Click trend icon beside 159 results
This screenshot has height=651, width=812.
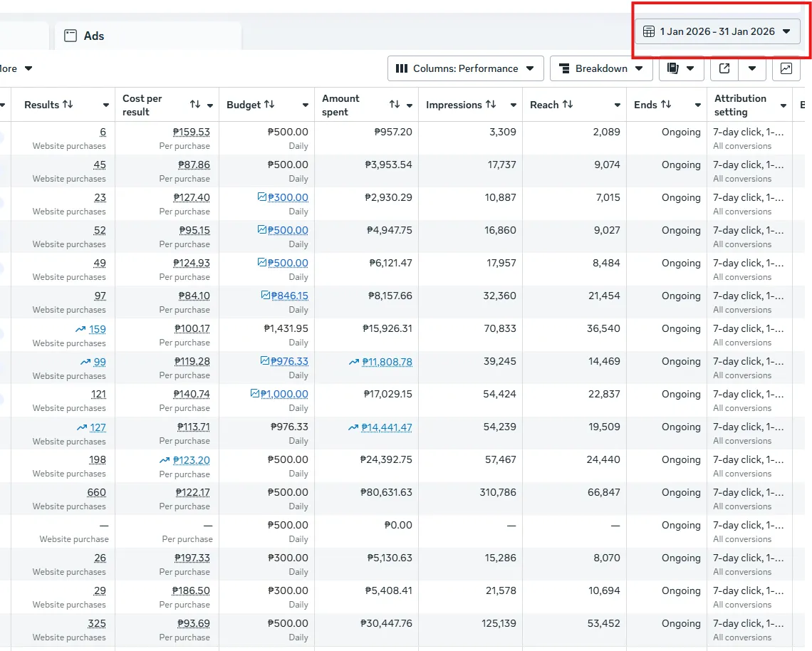pos(80,329)
